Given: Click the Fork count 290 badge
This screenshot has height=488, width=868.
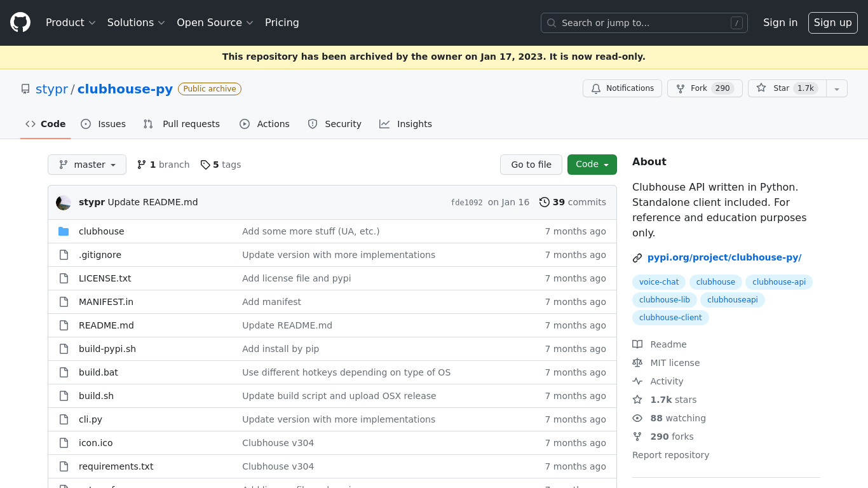Looking at the screenshot, I should [722, 88].
